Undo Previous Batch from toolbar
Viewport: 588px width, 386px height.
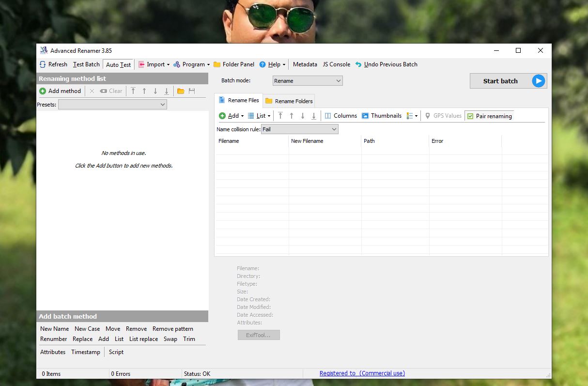pos(387,64)
